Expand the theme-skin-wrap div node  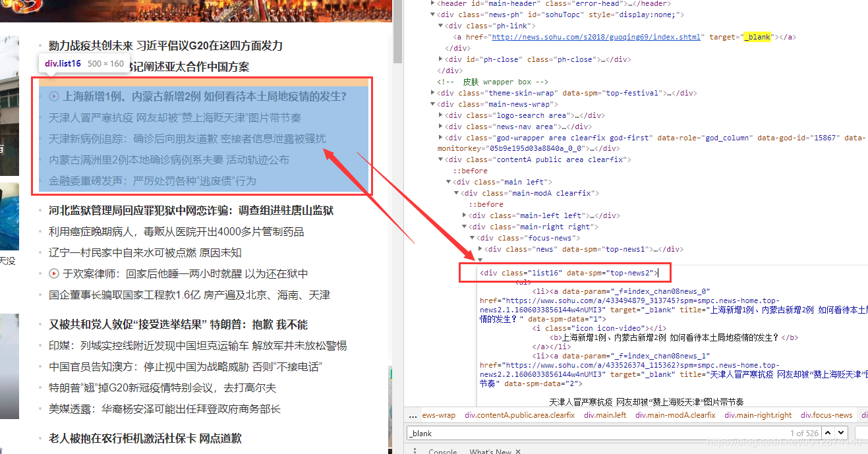tap(433, 93)
